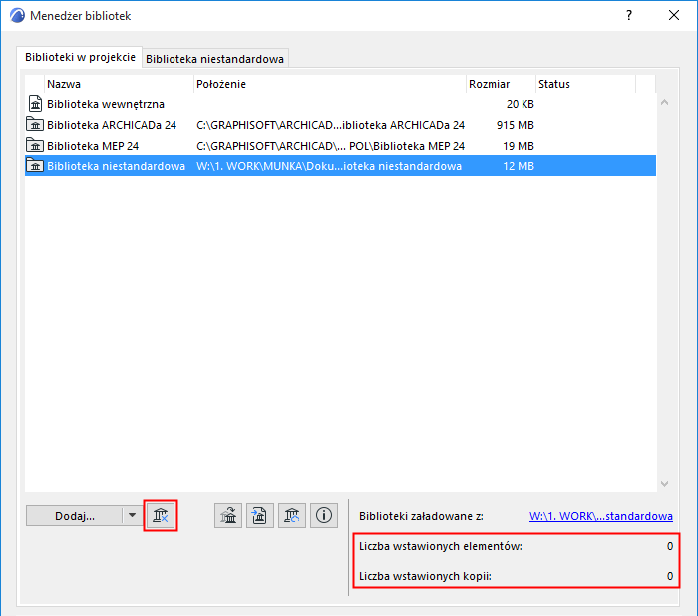This screenshot has height=616, width=698.
Task: Select the Biblioteka MEP 24 row name
Action: (x=93, y=146)
